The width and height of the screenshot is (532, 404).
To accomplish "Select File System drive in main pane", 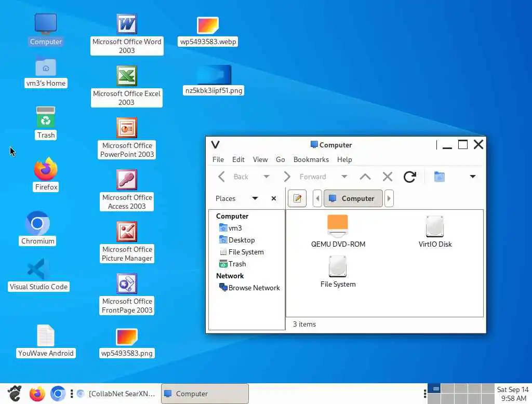I will (338, 272).
